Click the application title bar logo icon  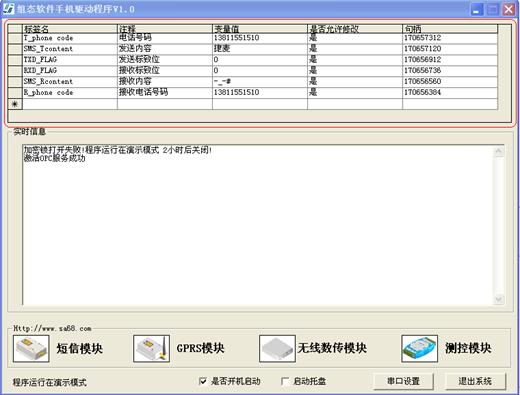click(8, 9)
